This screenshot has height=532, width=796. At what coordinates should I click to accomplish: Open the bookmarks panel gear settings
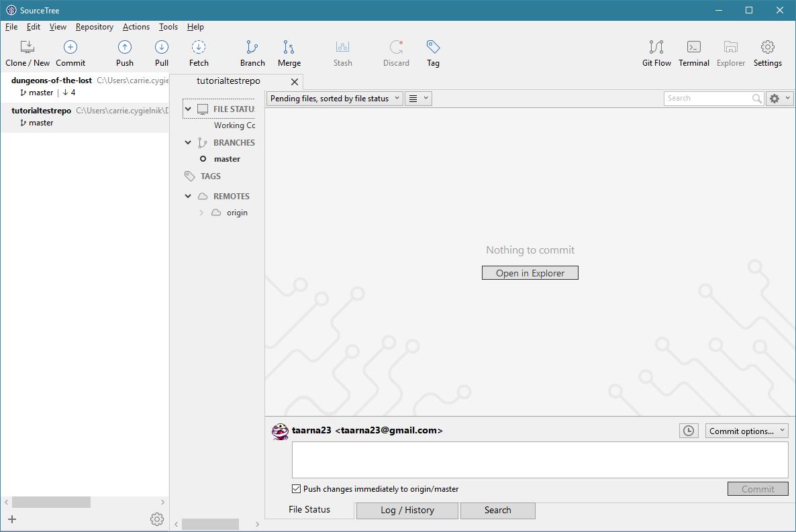[157, 519]
